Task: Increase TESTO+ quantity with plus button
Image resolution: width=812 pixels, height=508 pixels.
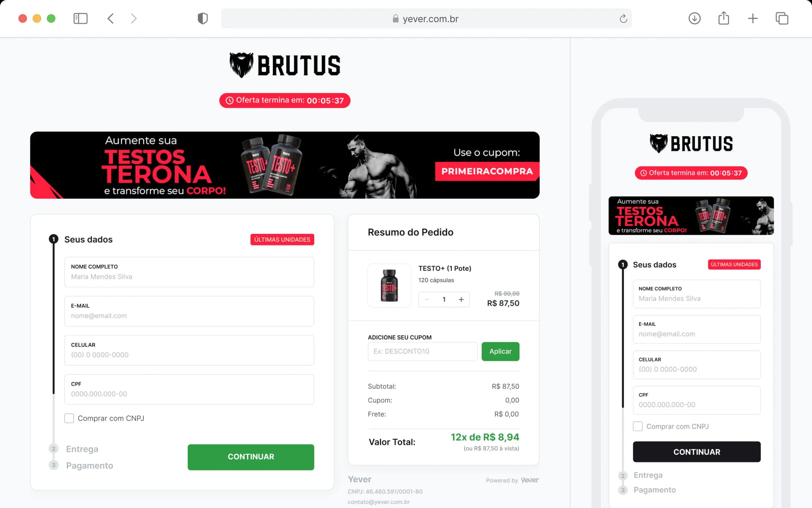Action: click(461, 299)
